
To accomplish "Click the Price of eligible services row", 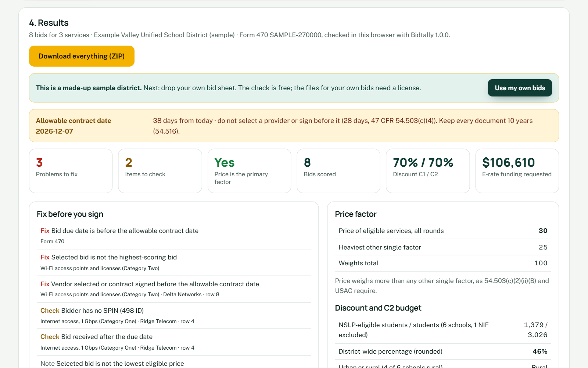I will (x=443, y=231).
